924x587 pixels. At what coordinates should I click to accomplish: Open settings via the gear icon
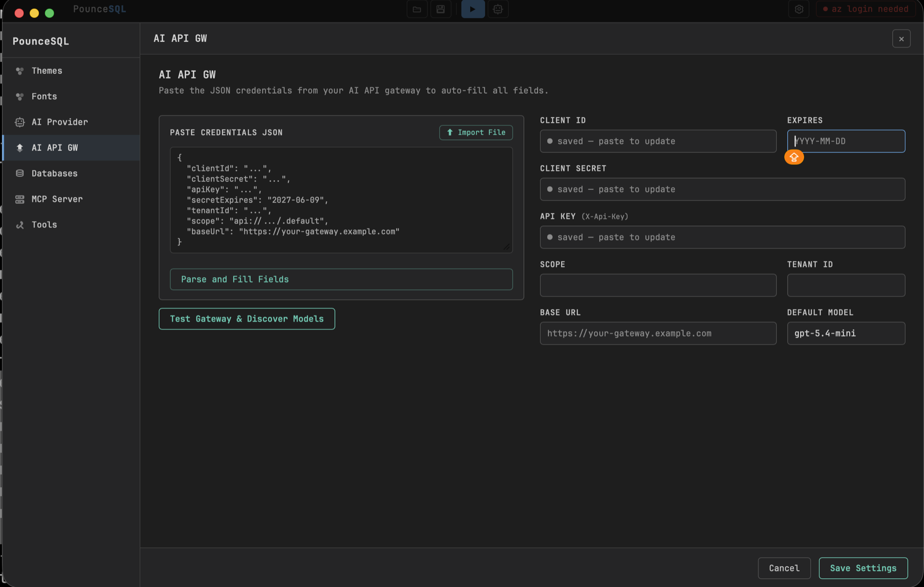pyautogui.click(x=799, y=9)
